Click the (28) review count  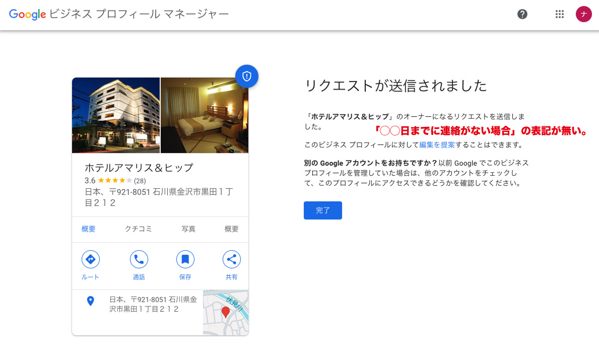coord(140,181)
